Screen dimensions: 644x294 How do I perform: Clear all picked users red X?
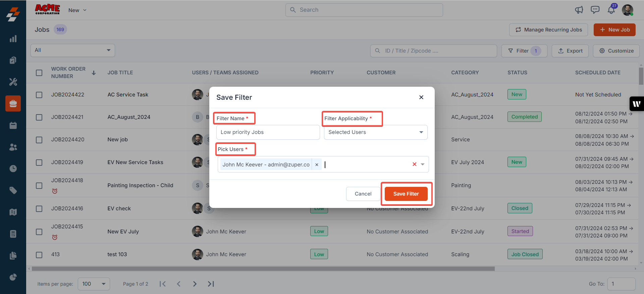[414, 164]
